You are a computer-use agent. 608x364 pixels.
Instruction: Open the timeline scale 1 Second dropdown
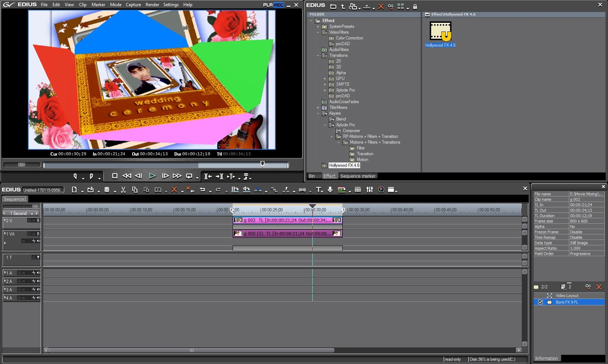tap(32, 214)
